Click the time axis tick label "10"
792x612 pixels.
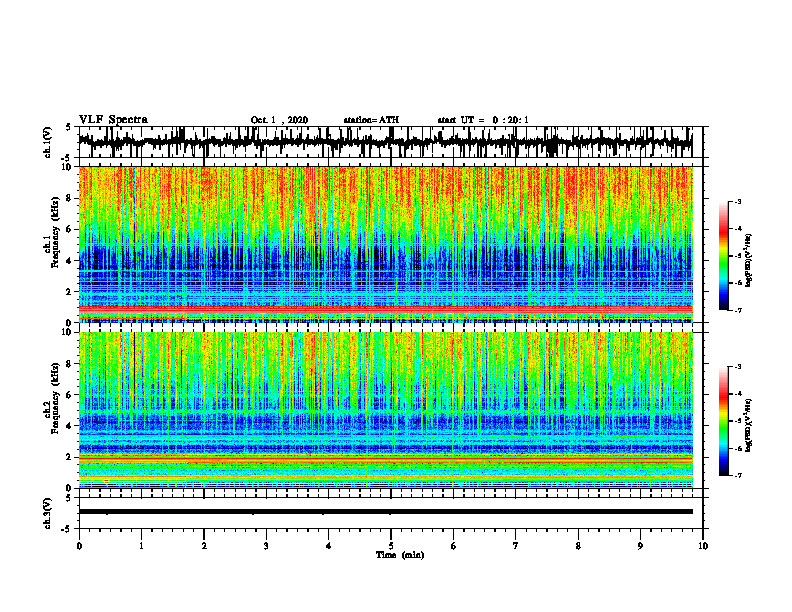[703, 546]
